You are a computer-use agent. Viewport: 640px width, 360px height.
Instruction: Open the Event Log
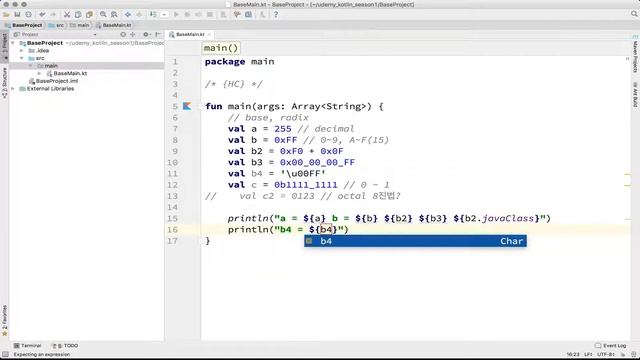(611, 345)
